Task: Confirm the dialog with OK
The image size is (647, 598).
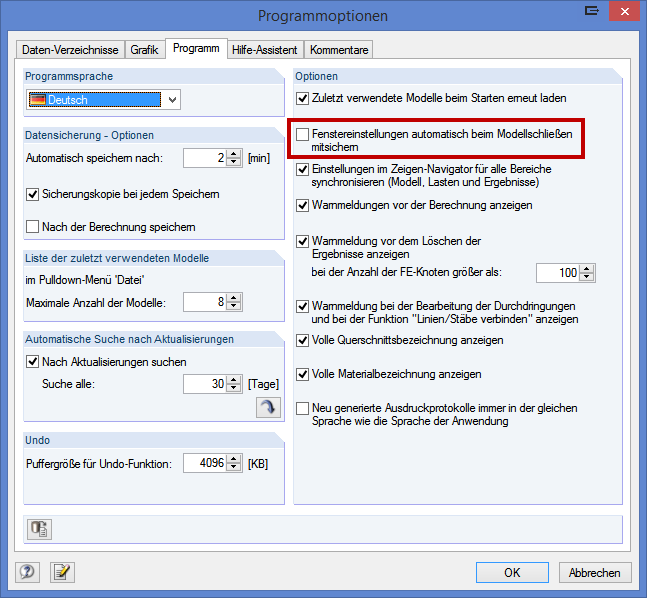Action: [512, 572]
